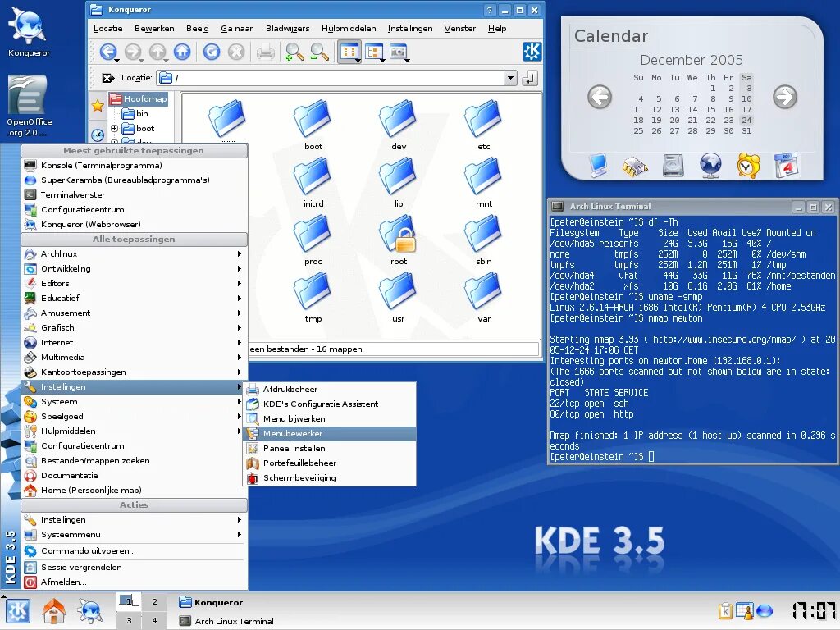The width and height of the screenshot is (840, 630).
Task: Switch to icon view mode in Konqueror
Action: [x=349, y=52]
